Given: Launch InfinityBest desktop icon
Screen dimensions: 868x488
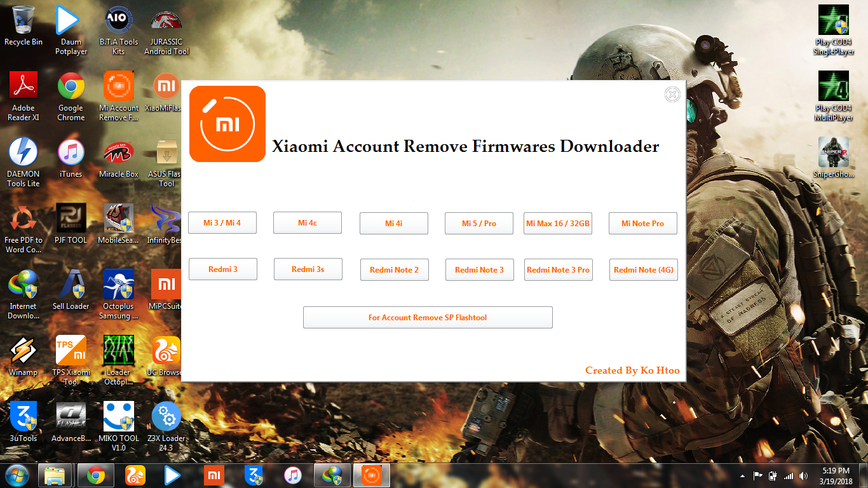Looking at the screenshot, I should pyautogui.click(x=164, y=224).
